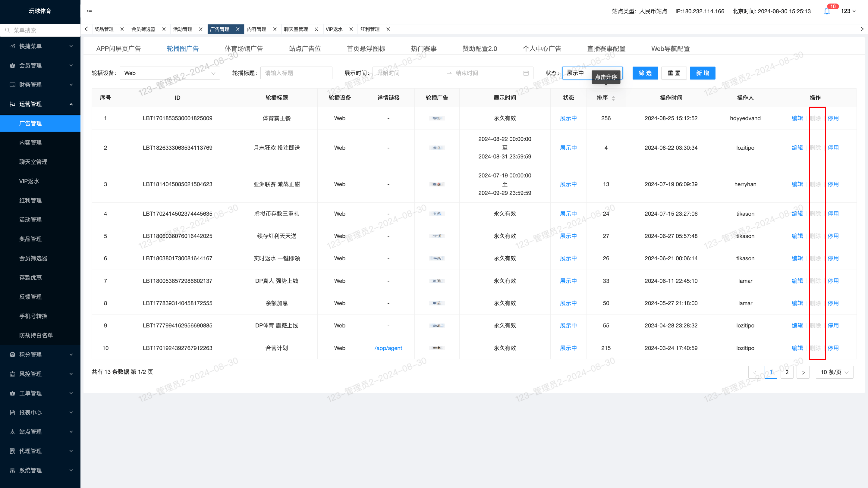This screenshot has height=488, width=868.
Task: Open the 10 条/页 page size dropdown
Action: click(x=834, y=372)
